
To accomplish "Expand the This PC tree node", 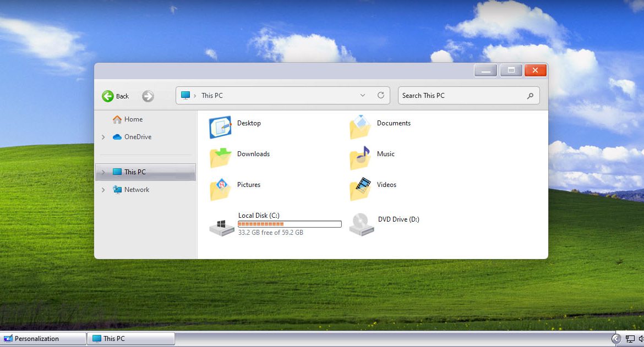I will 103,172.
